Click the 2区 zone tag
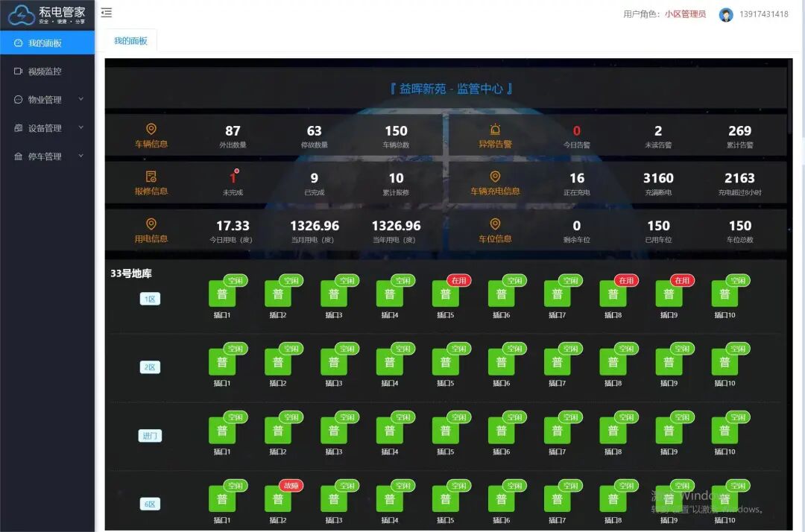 150,367
